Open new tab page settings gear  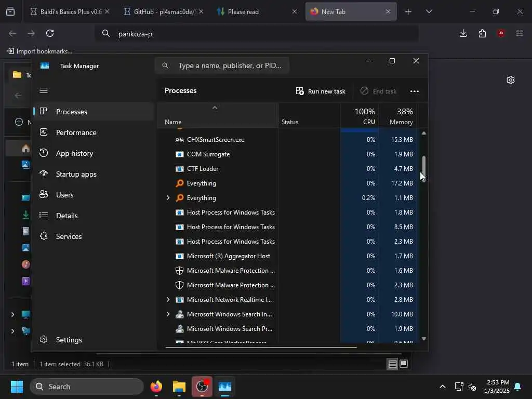pos(511,80)
